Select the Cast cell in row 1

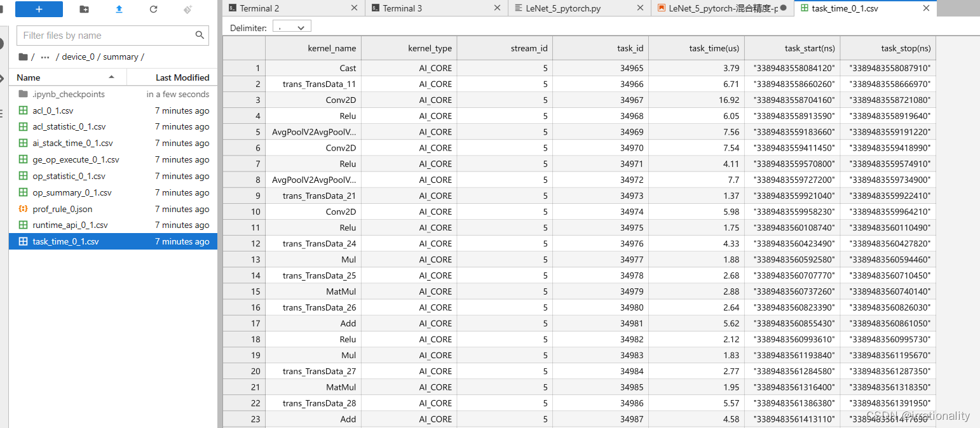313,68
